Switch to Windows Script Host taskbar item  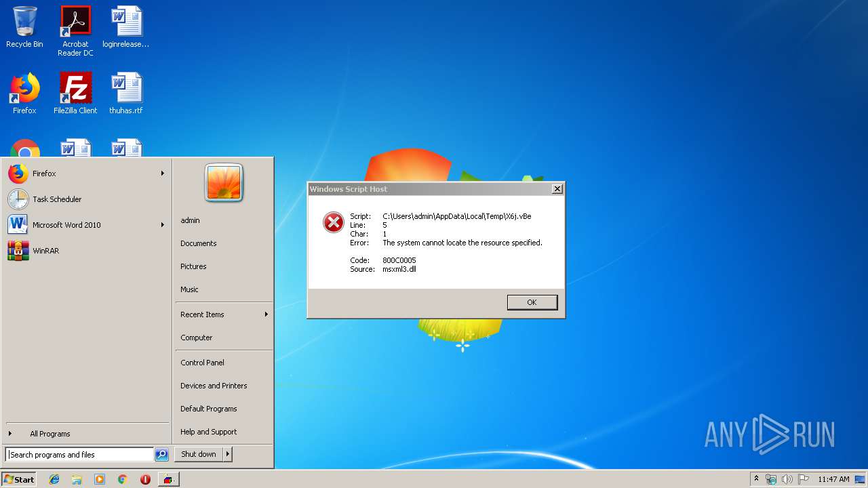[x=168, y=479]
